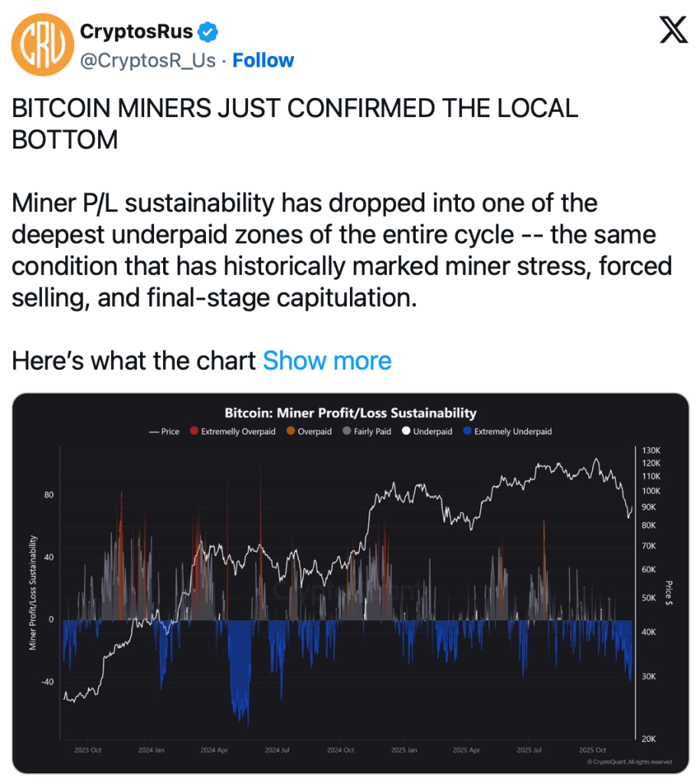Screen dimensions: 700x784
Task: Click the X logo icon
Action: click(672, 31)
